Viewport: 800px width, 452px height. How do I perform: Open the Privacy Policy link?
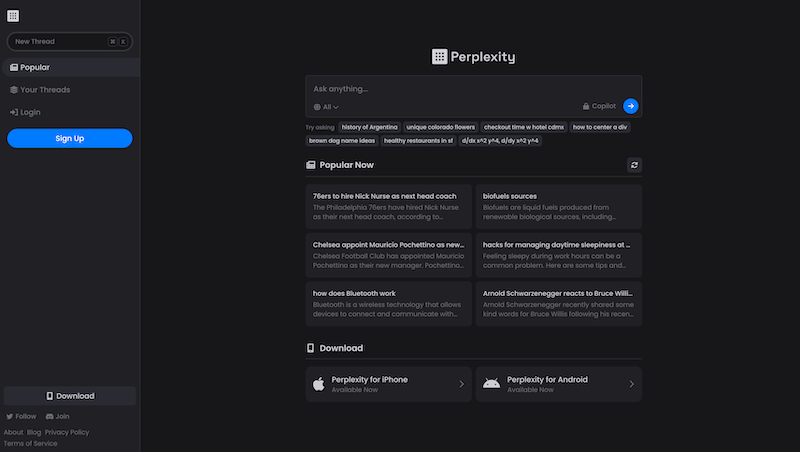click(x=67, y=432)
